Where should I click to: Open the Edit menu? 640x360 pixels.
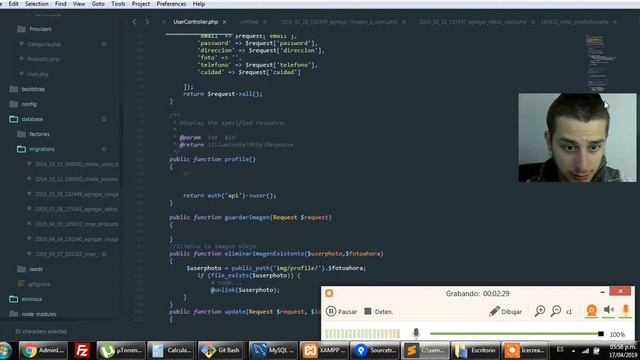coord(13,4)
